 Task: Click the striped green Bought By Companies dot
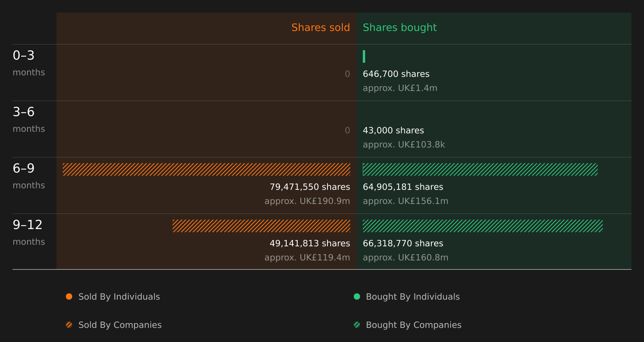point(357,325)
